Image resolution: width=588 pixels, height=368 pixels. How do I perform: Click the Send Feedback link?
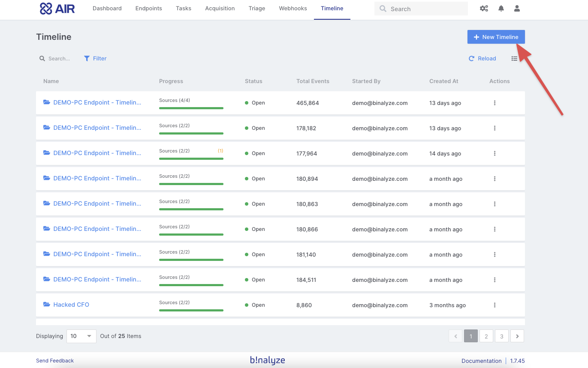pyautogui.click(x=55, y=361)
